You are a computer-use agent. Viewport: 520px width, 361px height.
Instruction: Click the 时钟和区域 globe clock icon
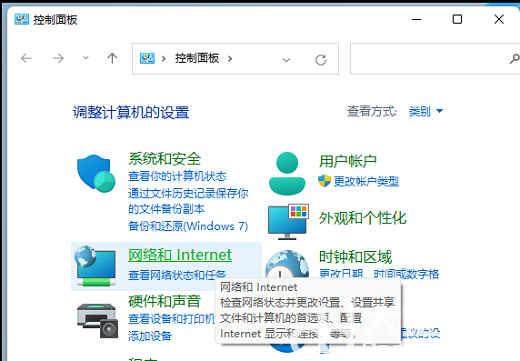pyautogui.click(x=287, y=264)
